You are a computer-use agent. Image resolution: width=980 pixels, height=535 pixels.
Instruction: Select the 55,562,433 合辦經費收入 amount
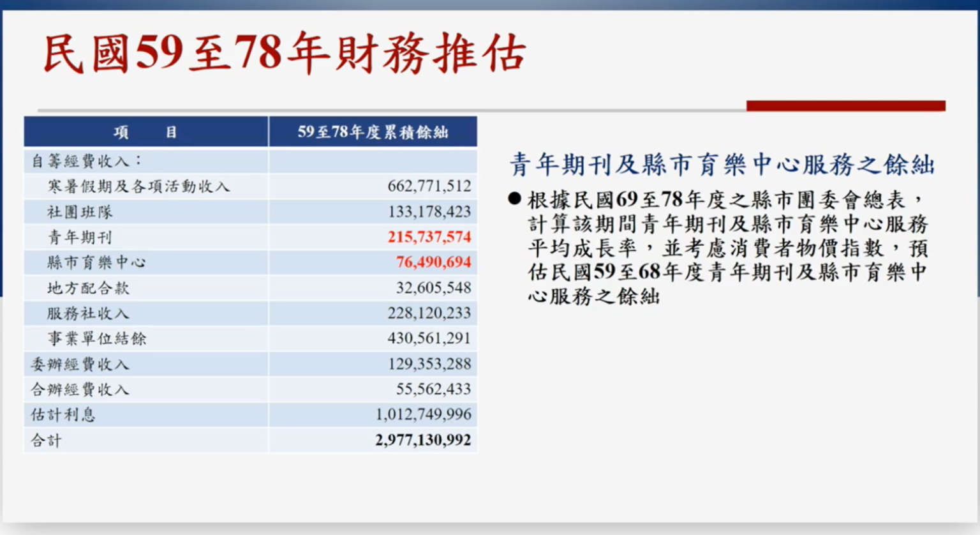433,389
